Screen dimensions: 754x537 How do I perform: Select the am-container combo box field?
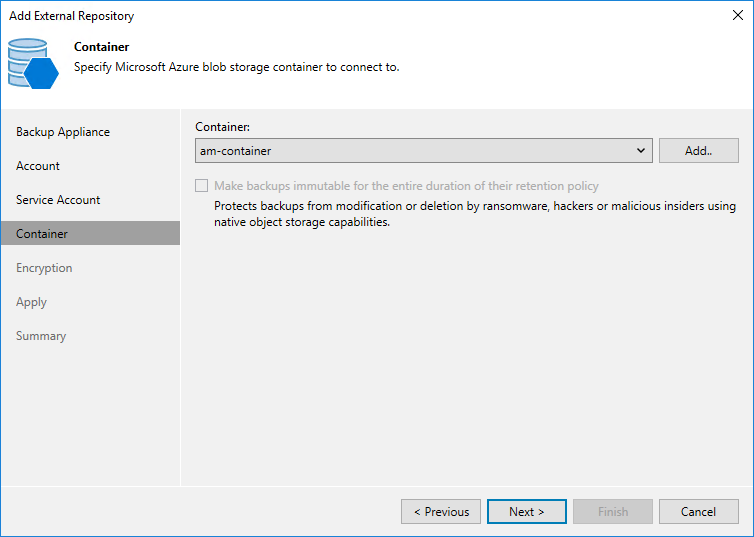(424, 150)
